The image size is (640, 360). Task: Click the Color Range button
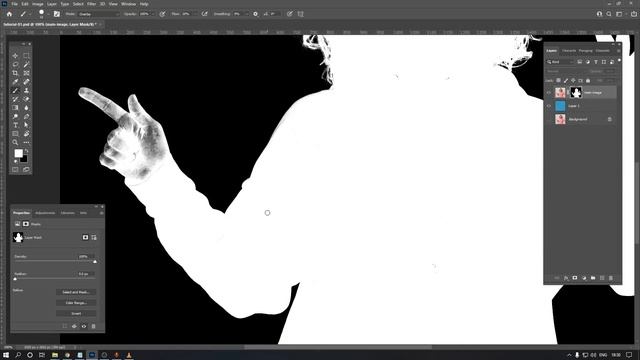76,303
